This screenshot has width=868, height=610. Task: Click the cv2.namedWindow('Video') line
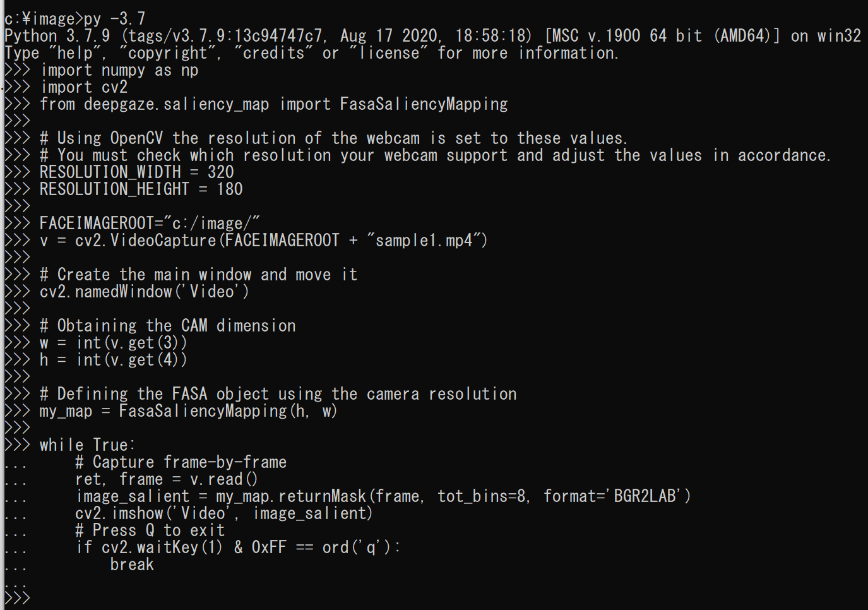coord(144,292)
